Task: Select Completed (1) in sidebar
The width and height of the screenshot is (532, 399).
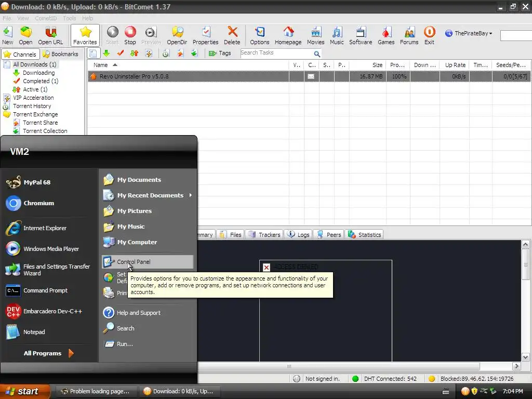Action: [41, 81]
